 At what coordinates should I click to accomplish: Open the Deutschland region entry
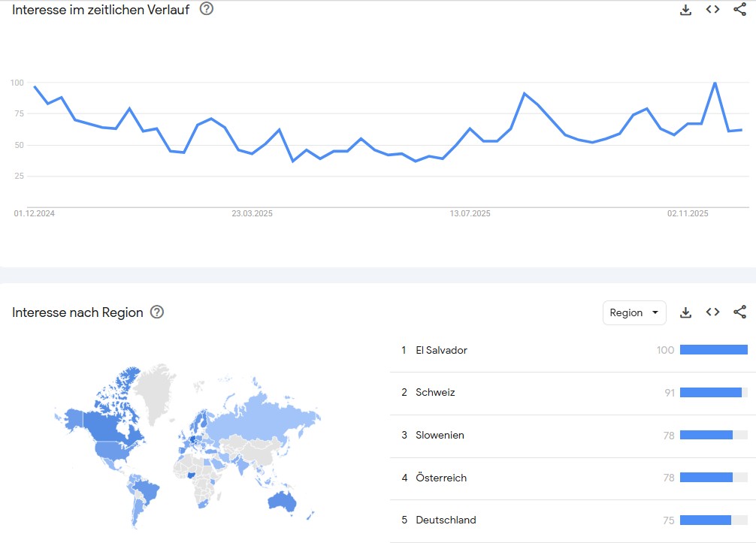click(x=446, y=520)
